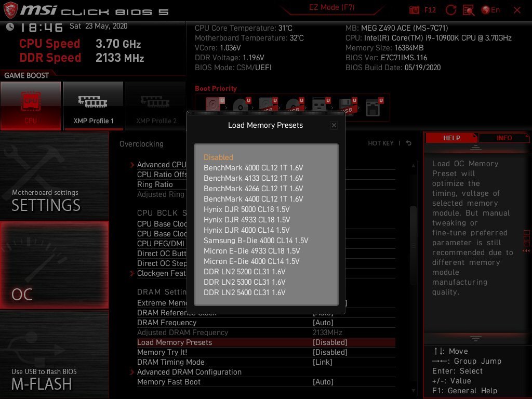
Task: Click the back arrow next to HOT KEY
Action: pos(408,143)
